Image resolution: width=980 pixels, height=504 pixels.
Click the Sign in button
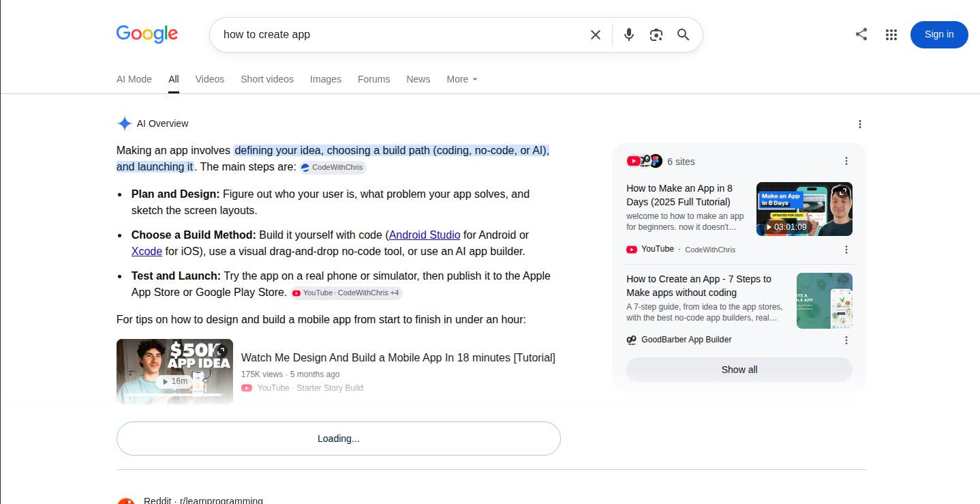[x=939, y=35]
